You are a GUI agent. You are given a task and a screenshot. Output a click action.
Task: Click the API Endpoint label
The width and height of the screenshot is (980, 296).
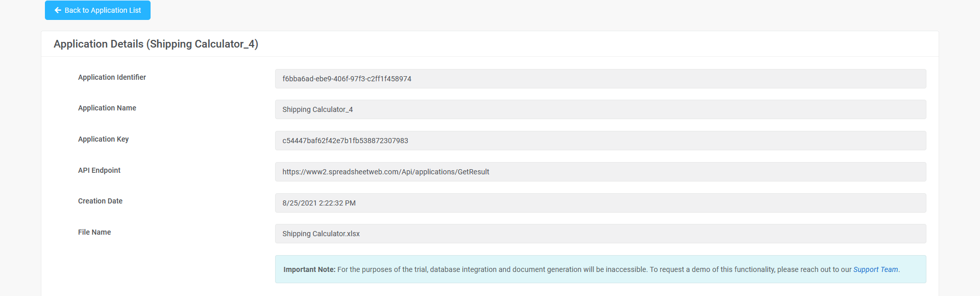[99, 170]
